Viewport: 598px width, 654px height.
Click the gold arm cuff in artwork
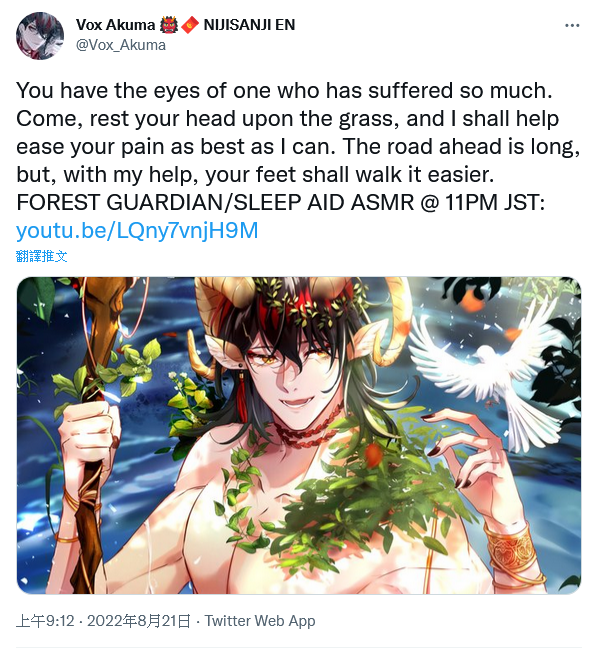click(x=513, y=553)
